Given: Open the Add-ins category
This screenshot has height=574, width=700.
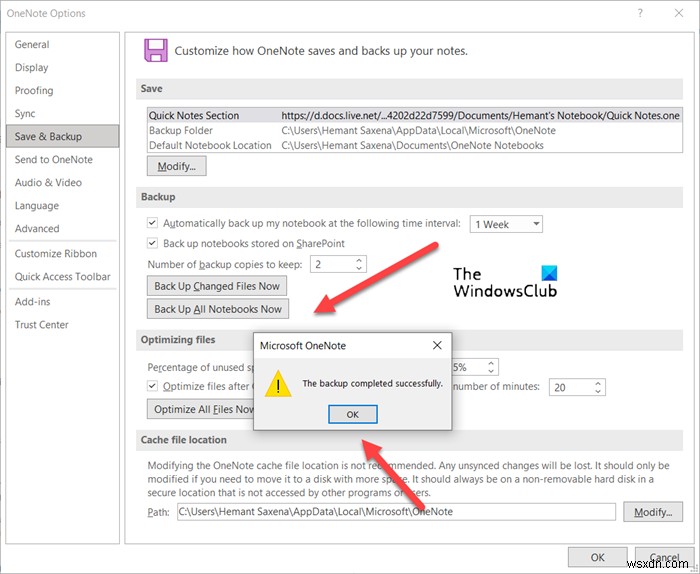Looking at the screenshot, I should tap(62, 302).
